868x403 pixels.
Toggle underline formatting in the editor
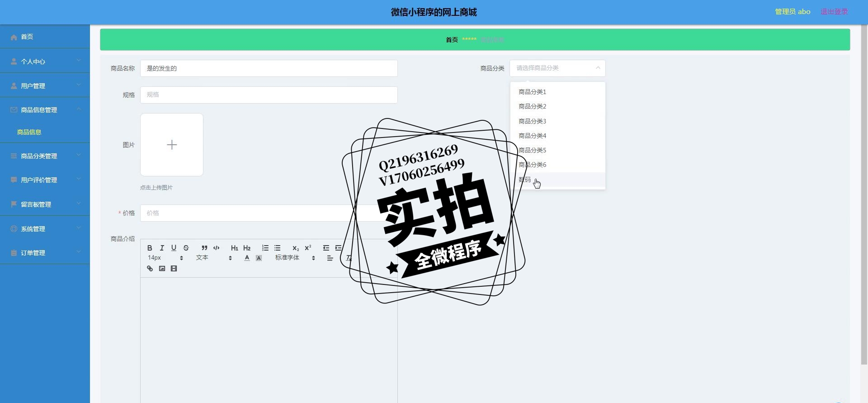click(x=174, y=248)
